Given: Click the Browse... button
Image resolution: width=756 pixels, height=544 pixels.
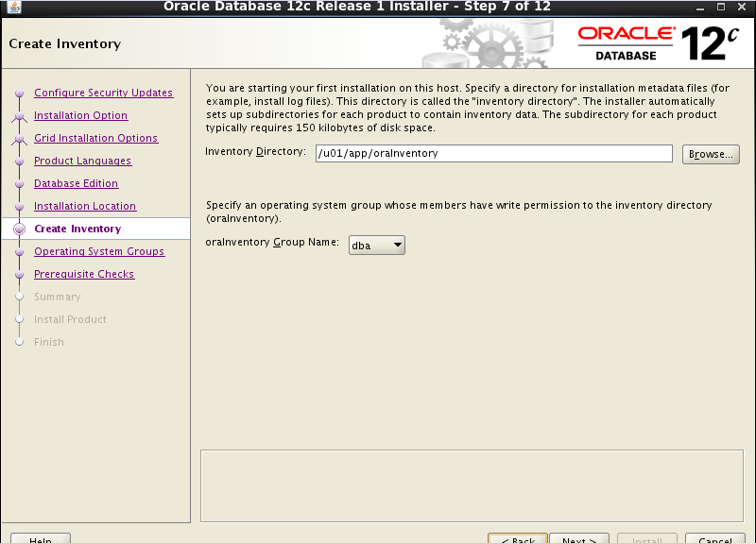Looking at the screenshot, I should coord(711,154).
